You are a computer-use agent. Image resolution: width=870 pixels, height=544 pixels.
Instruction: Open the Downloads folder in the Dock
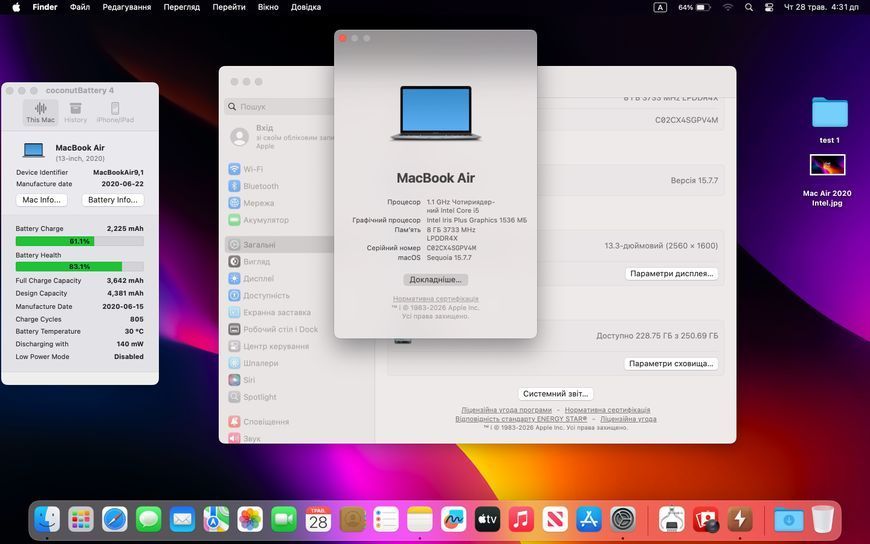point(788,520)
